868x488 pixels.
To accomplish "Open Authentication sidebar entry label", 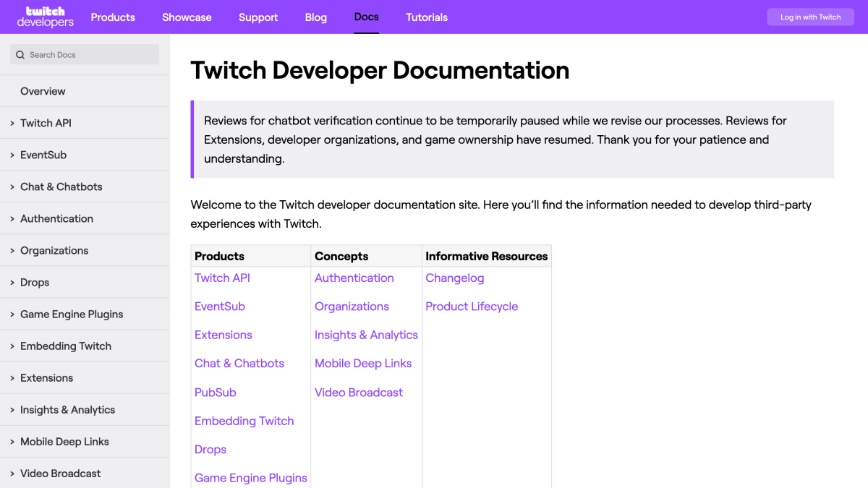I will click(56, 218).
